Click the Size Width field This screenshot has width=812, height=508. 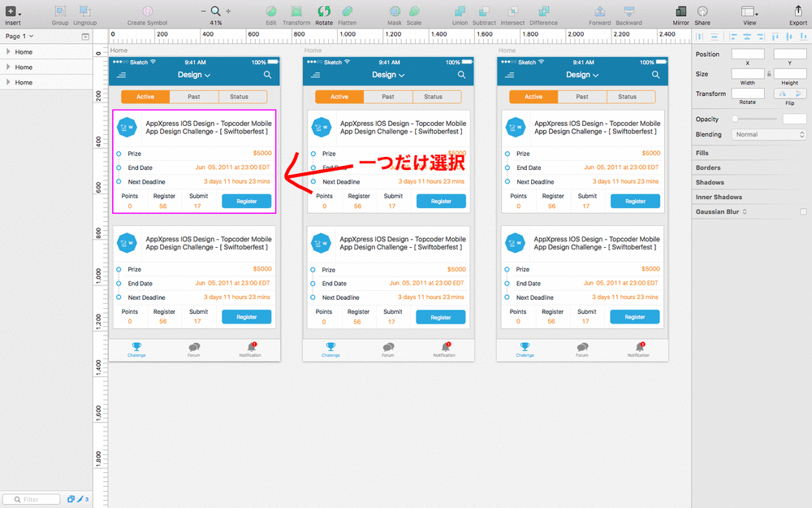click(747, 74)
